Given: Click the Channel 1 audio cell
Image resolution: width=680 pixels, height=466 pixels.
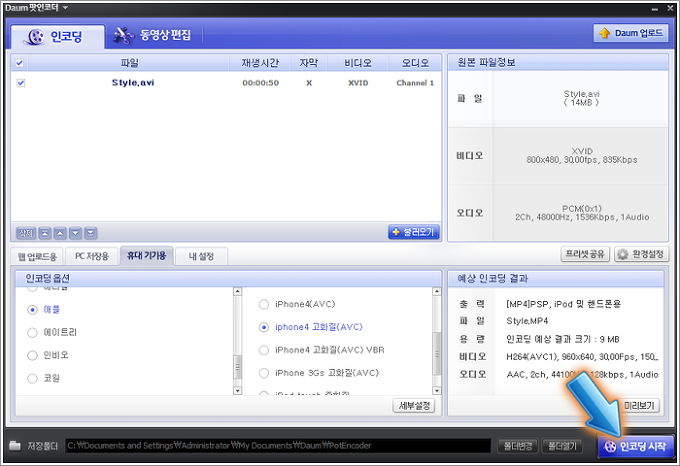Looking at the screenshot, I should pos(415,83).
